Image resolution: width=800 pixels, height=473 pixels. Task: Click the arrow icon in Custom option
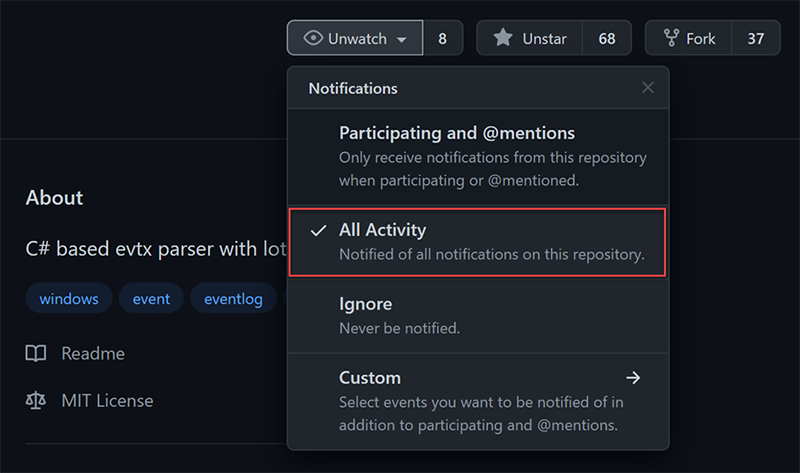pyautogui.click(x=633, y=378)
